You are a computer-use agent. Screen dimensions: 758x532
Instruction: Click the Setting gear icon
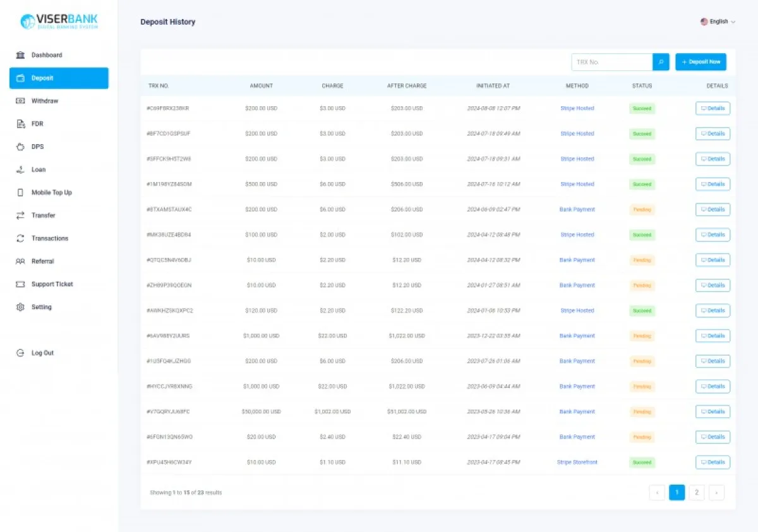(20, 307)
